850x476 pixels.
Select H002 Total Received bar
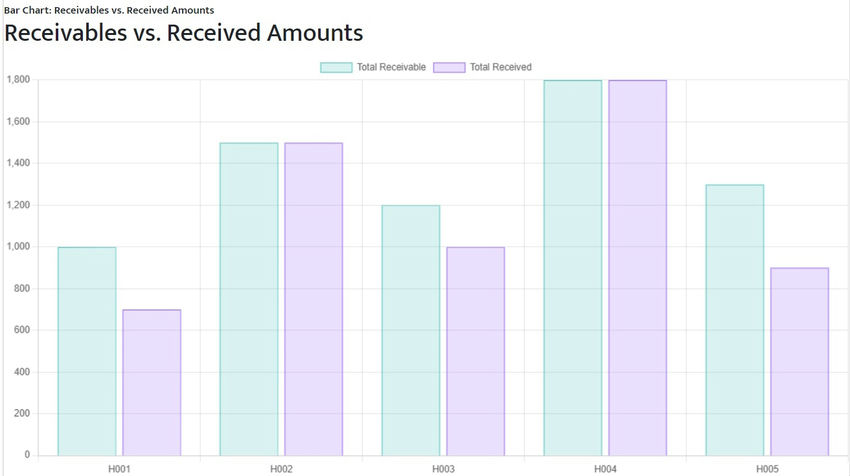(x=314, y=299)
